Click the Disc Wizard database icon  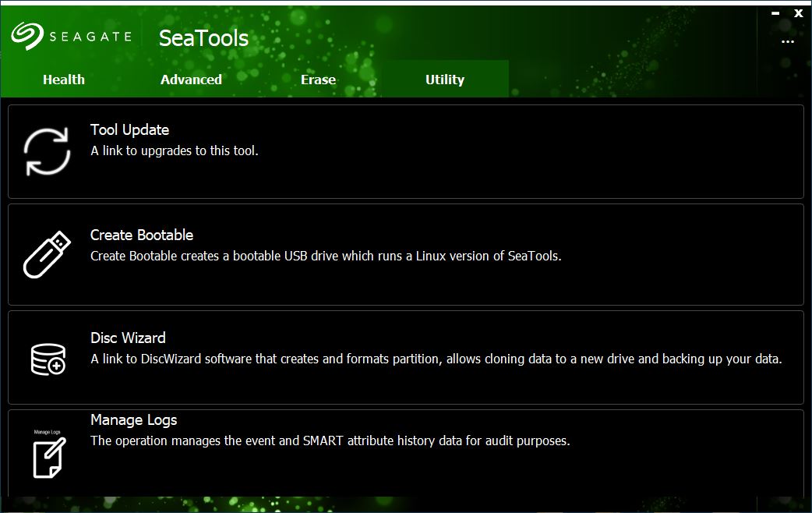tap(48, 359)
